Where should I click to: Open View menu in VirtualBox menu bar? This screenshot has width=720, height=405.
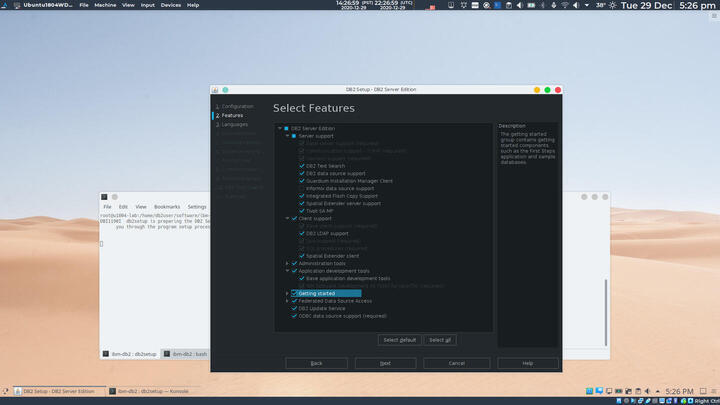click(x=128, y=5)
